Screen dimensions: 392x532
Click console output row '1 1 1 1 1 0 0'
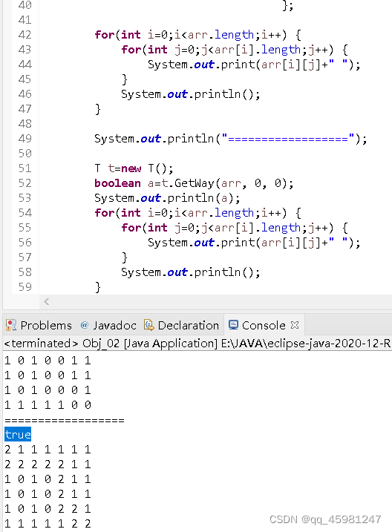(x=48, y=405)
